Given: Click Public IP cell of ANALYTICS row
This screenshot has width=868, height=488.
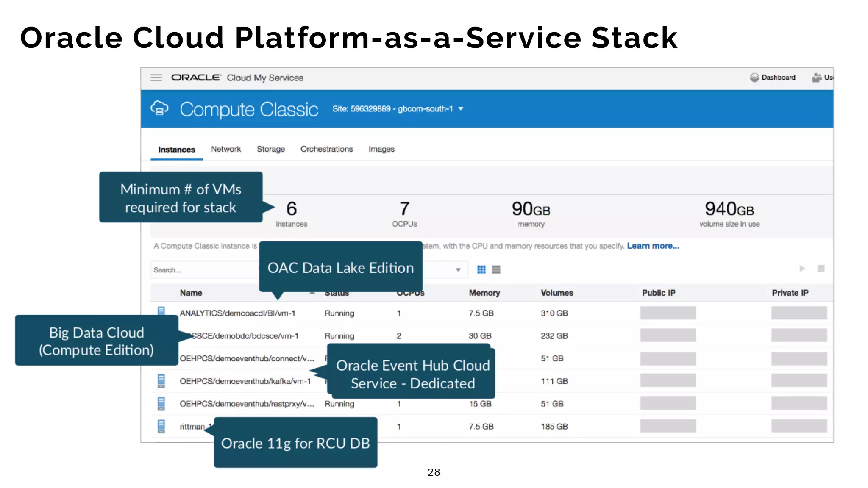Looking at the screenshot, I should click(668, 313).
